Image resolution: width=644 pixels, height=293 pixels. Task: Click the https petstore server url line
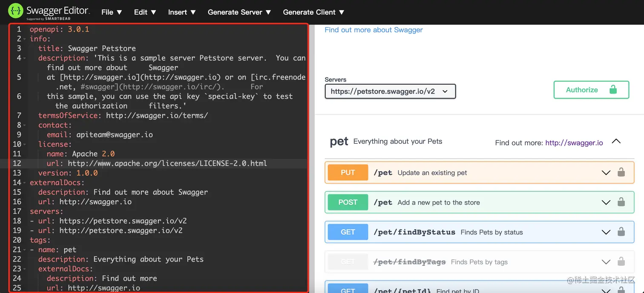coord(108,221)
